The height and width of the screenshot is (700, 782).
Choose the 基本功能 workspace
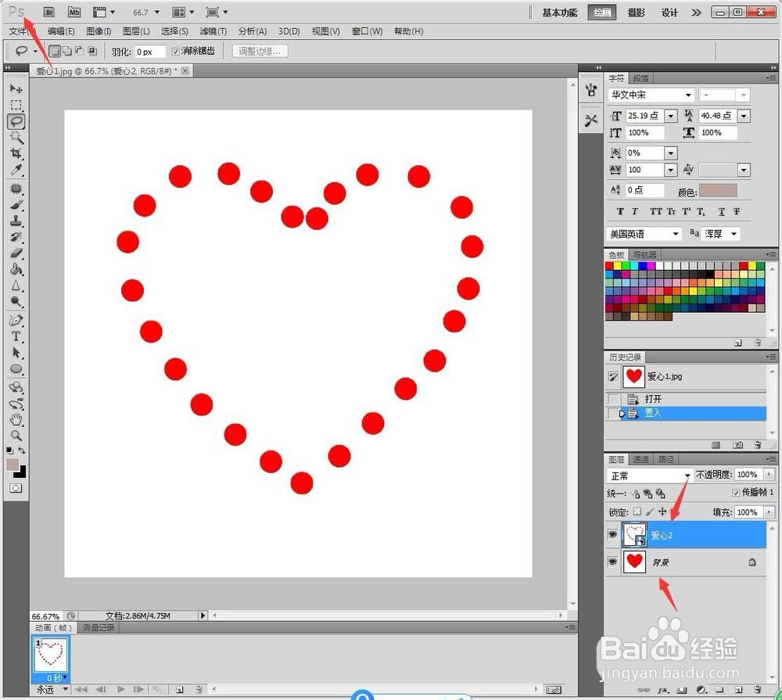tap(560, 13)
